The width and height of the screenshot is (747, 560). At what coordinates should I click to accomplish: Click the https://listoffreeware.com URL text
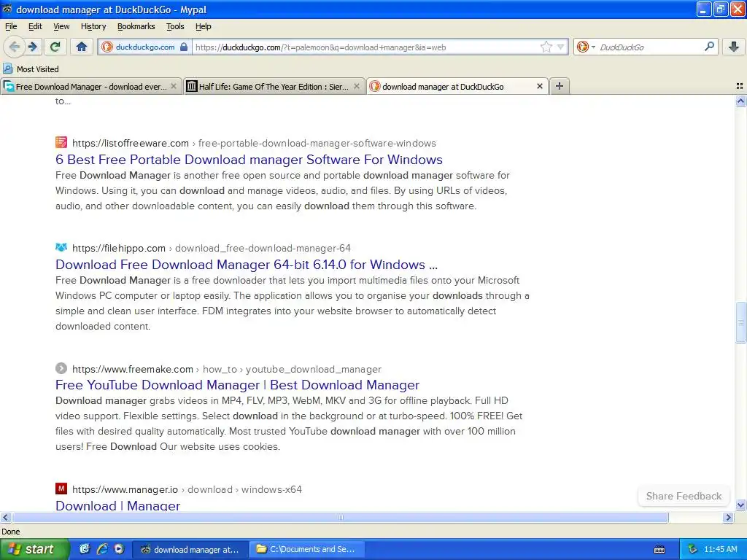131,143
